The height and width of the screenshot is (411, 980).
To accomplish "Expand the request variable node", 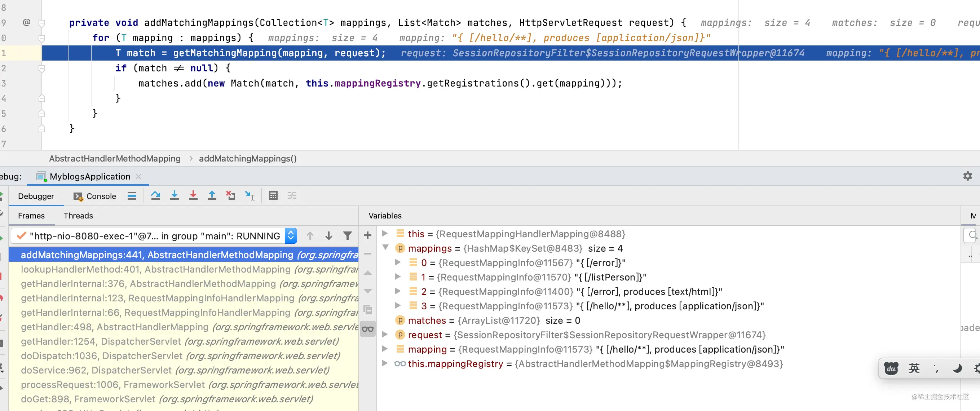I will pyautogui.click(x=385, y=335).
